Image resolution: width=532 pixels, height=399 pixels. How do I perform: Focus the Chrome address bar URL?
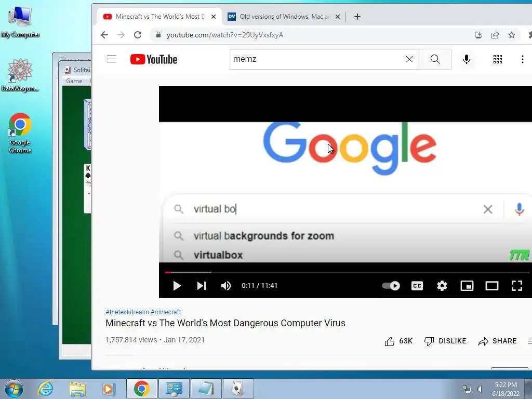tap(225, 35)
